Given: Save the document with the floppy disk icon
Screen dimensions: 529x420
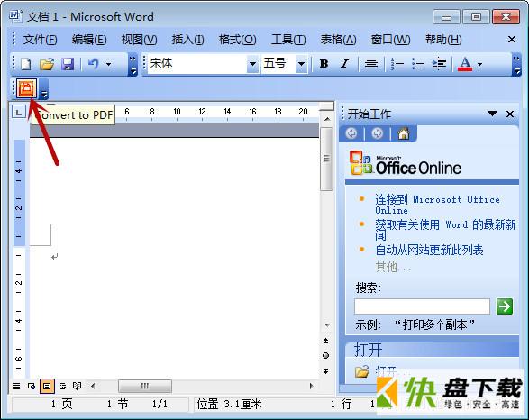Looking at the screenshot, I should point(68,64).
